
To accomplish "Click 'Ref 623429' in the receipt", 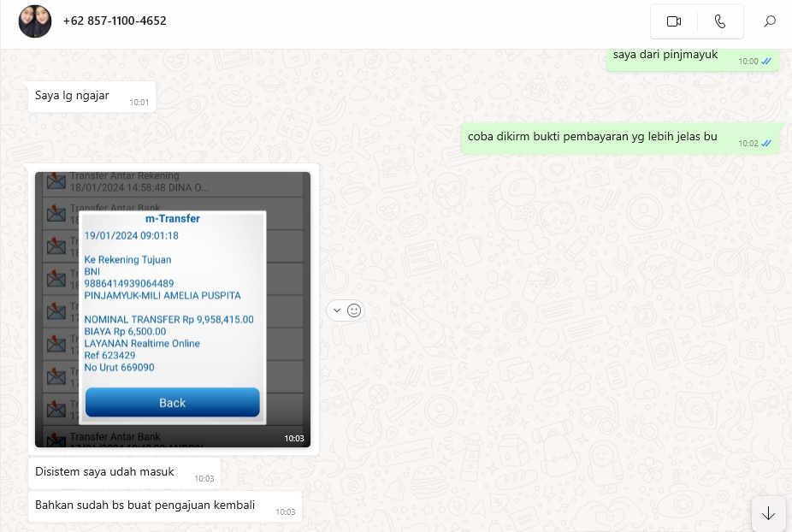I will (109, 355).
